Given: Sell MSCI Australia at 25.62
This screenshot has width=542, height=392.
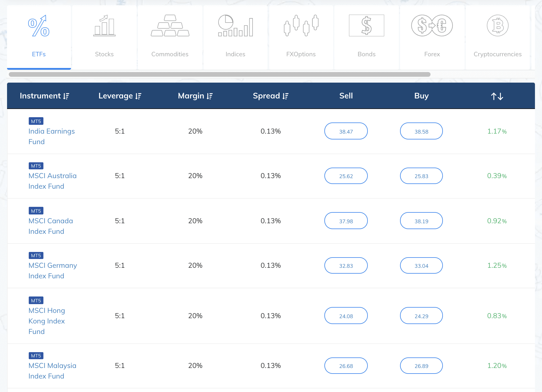Looking at the screenshot, I should click(x=346, y=176).
